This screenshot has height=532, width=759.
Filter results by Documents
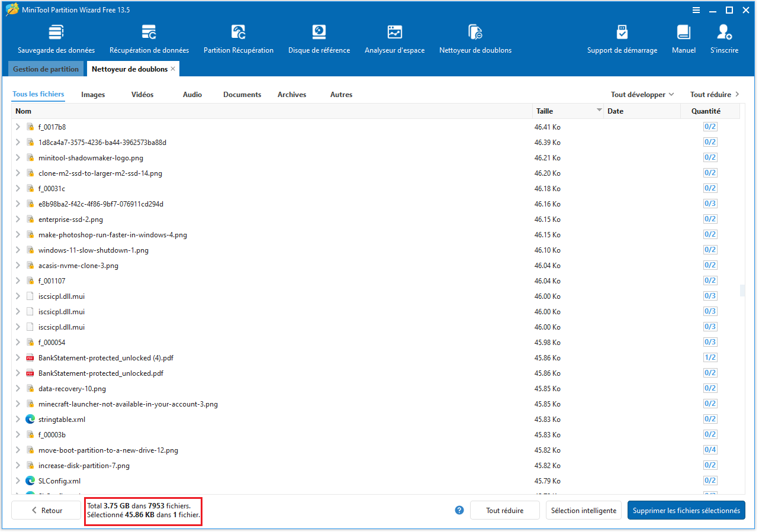click(242, 94)
